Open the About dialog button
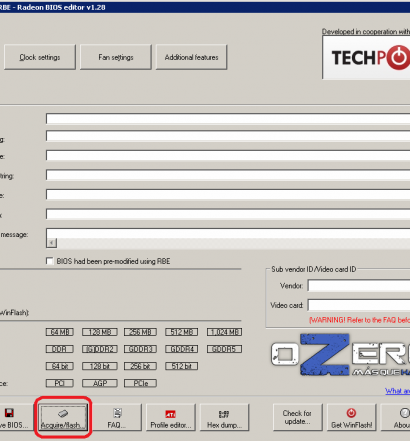 [x=396, y=417]
